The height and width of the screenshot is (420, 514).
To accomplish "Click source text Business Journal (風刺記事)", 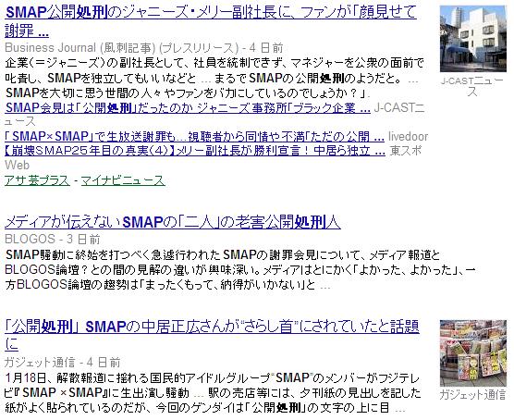I will tap(80, 48).
